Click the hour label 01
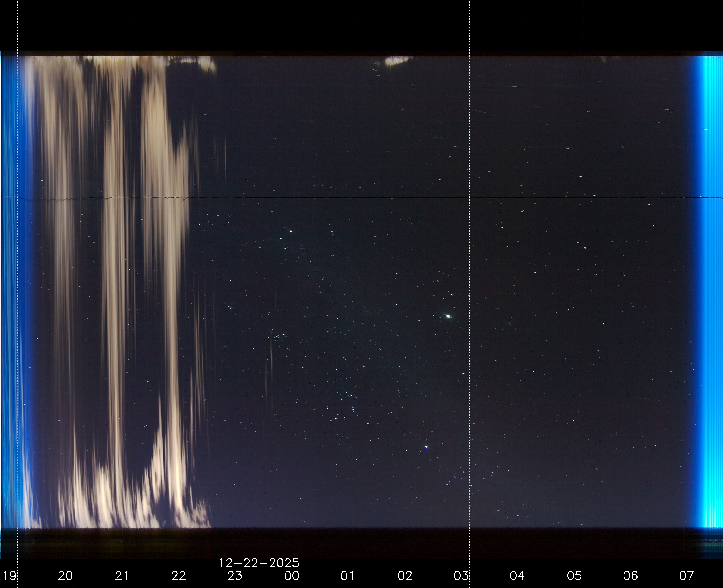Viewport: 723px width, 588px height. (348, 575)
